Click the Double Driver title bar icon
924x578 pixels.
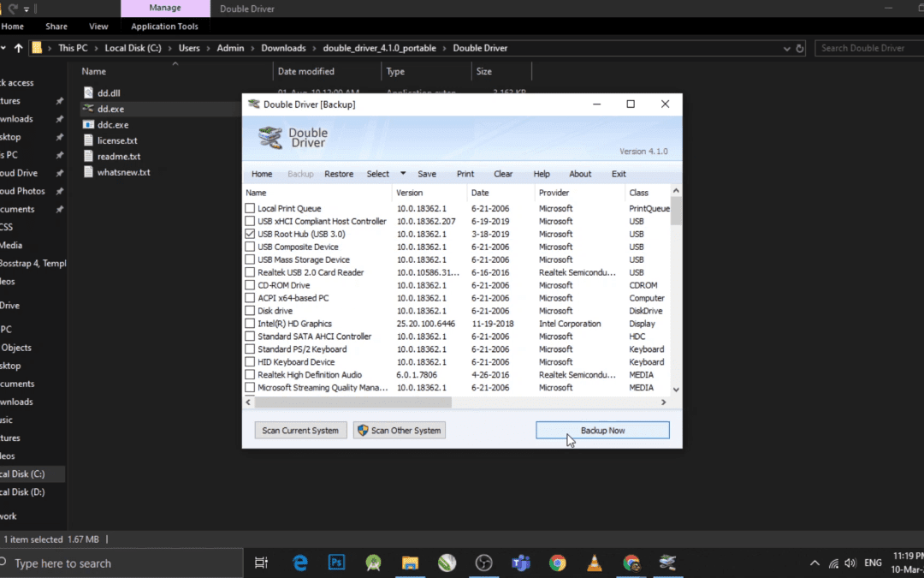coord(253,104)
